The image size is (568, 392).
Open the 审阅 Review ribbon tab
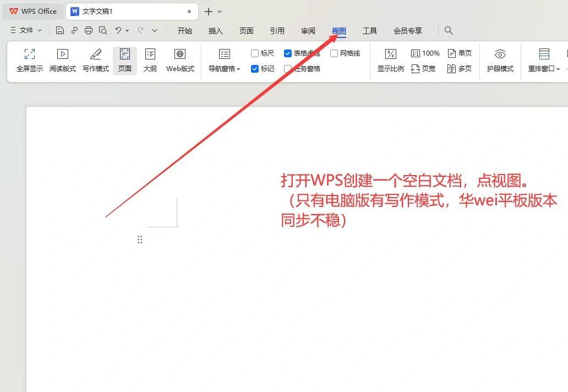[x=308, y=30]
